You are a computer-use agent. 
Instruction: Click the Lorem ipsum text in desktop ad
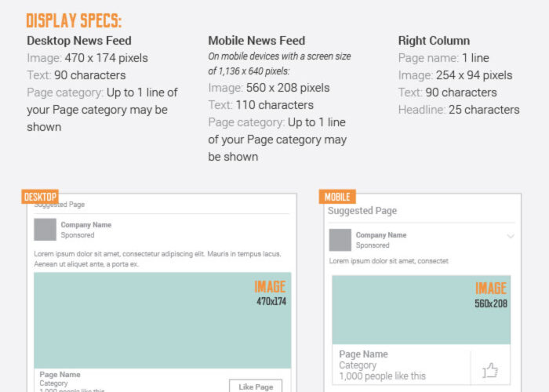pos(158,259)
